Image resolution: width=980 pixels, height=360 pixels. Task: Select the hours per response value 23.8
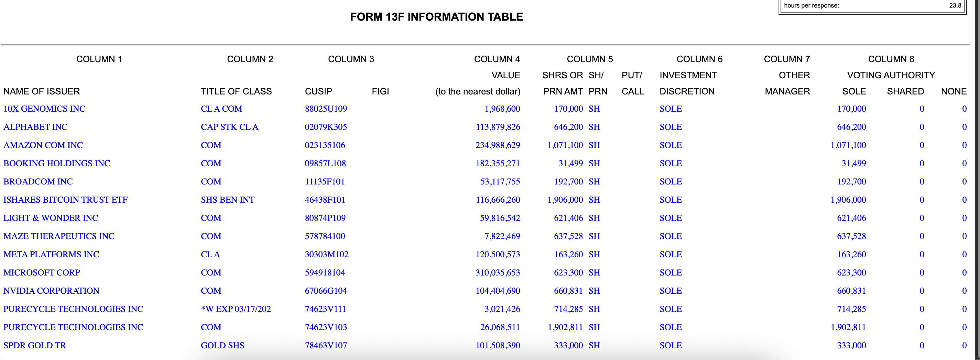tap(955, 5)
